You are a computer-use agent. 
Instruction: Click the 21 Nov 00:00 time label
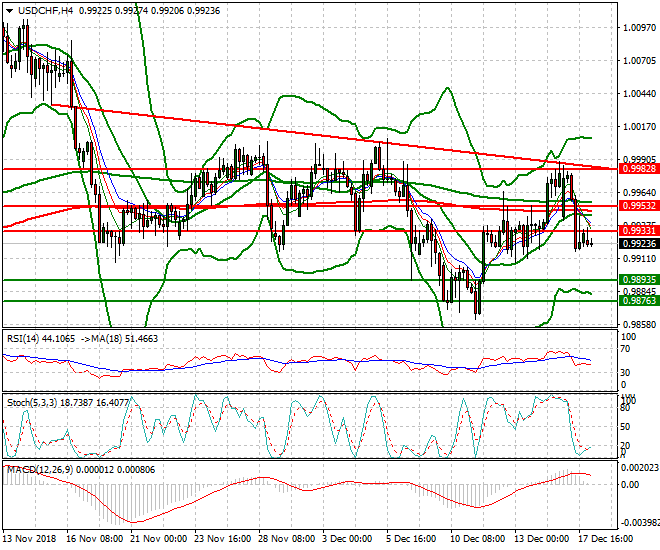pyautogui.click(x=159, y=539)
